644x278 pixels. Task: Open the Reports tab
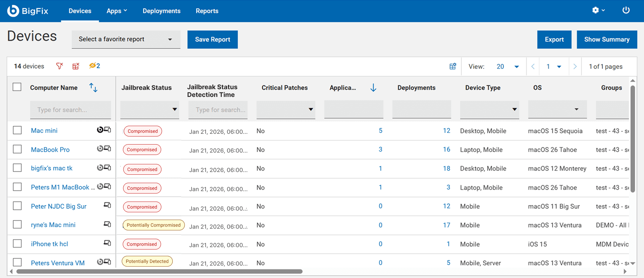click(207, 11)
